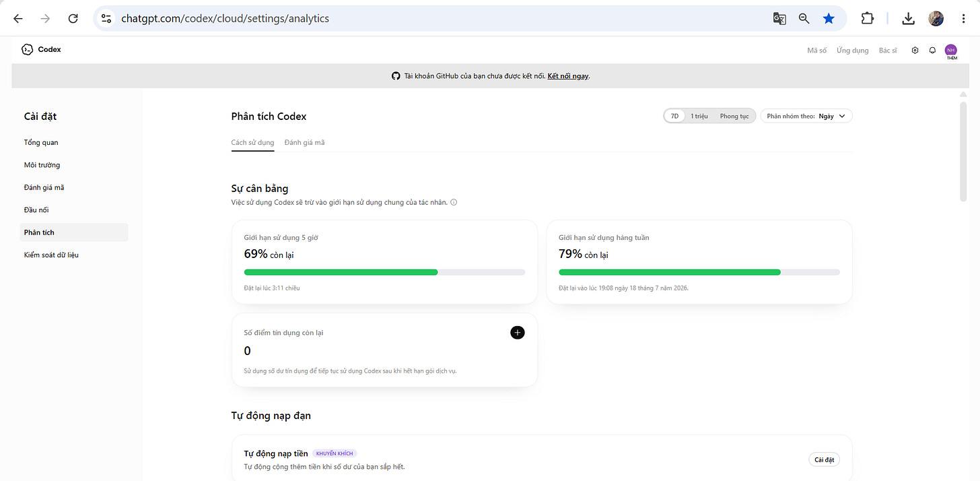Open the Chrome profile avatar

pyautogui.click(x=936, y=19)
